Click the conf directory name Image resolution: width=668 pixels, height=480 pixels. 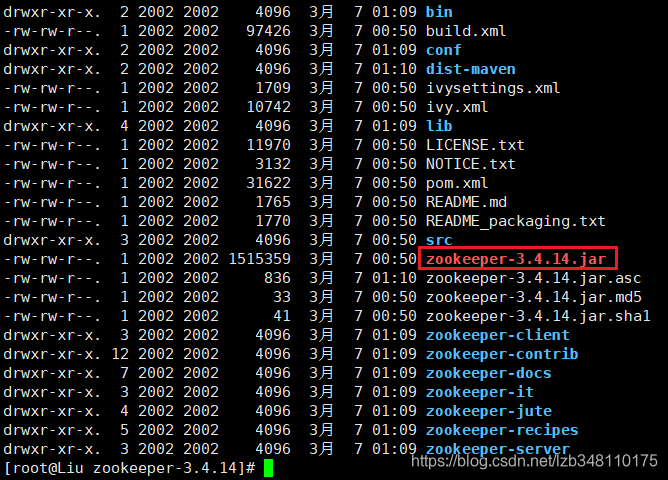(x=443, y=50)
